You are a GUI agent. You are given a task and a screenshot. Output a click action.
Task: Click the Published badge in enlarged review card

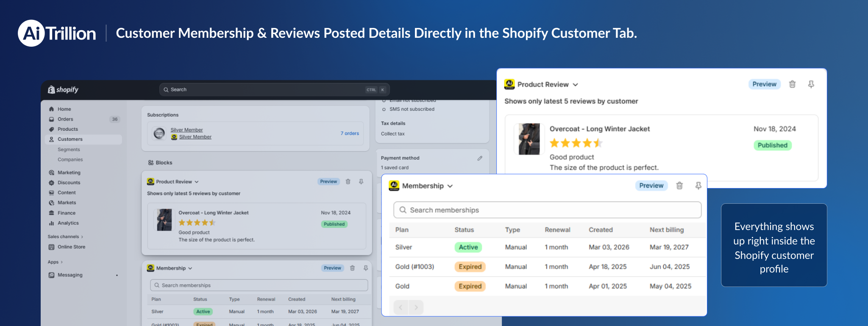pos(772,145)
